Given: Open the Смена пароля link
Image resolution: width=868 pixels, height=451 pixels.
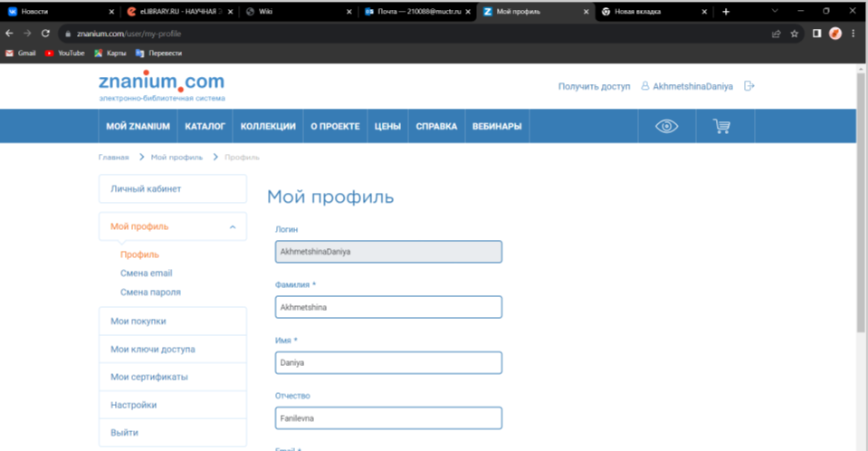Looking at the screenshot, I should click(150, 293).
